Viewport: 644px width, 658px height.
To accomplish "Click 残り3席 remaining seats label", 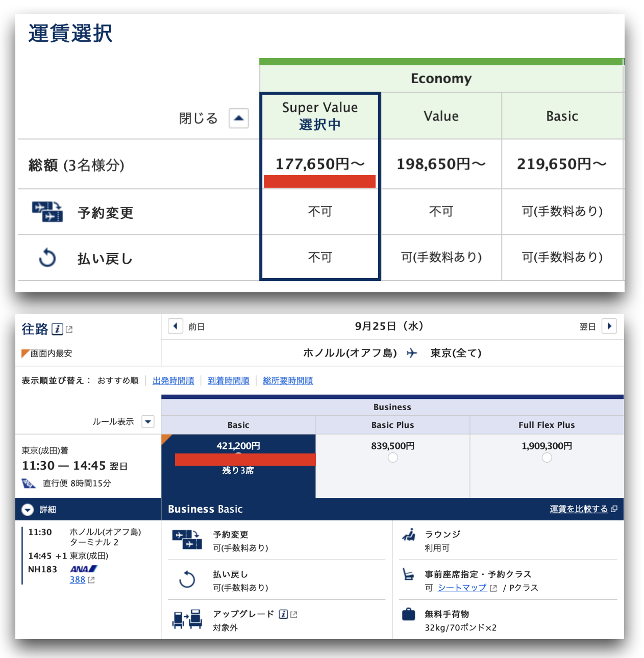I will click(238, 470).
